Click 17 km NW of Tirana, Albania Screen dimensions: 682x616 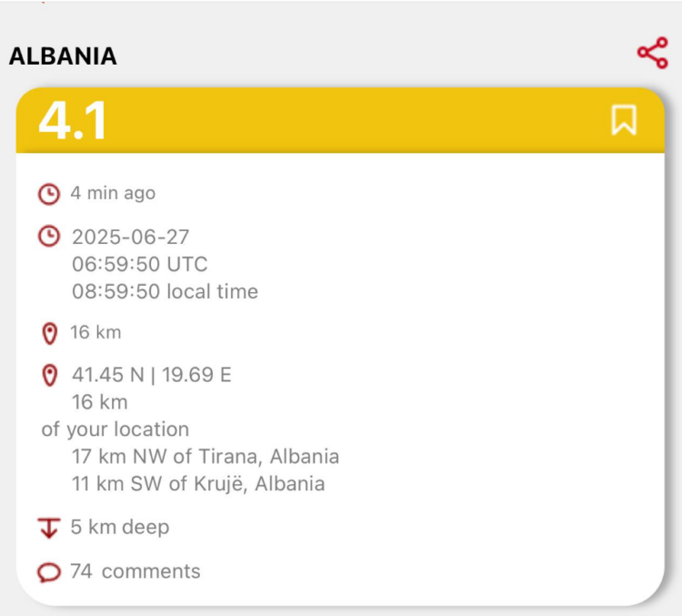pyautogui.click(x=206, y=457)
